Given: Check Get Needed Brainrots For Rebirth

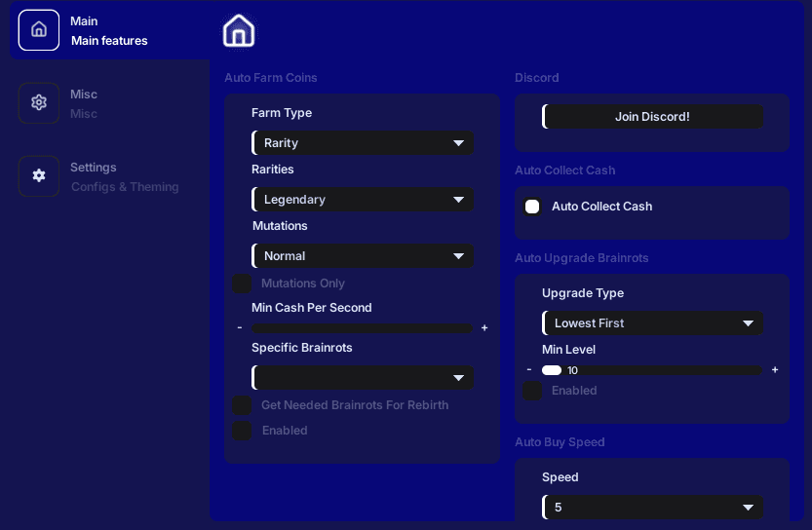Looking at the screenshot, I should 242,405.
